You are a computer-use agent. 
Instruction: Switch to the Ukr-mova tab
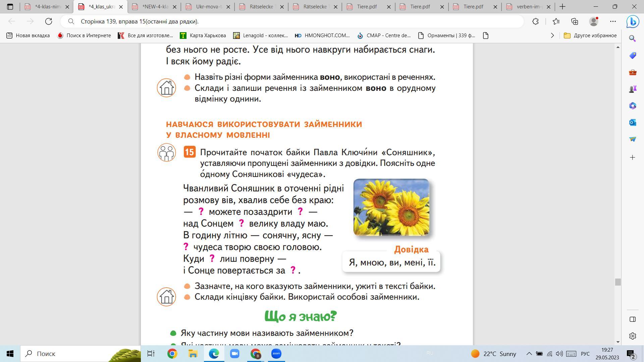208,7
